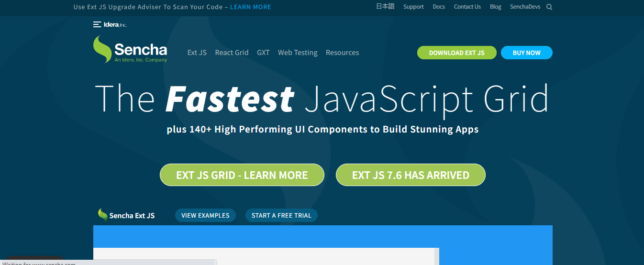Viewport: 644px width, 265px height.
Task: Open the Support link
Action: [413, 7]
